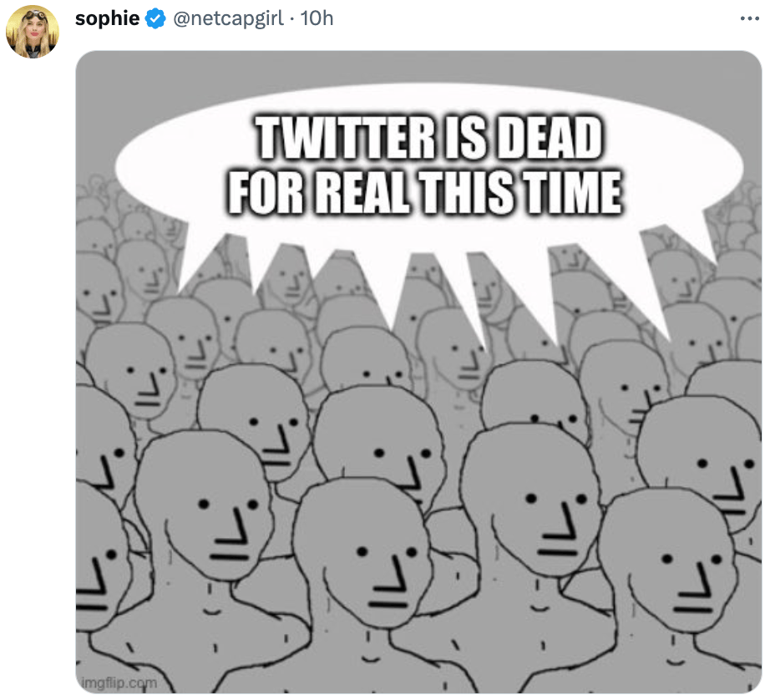Click the blue verified checkmark badge
The width and height of the screenshot is (765, 700).
tap(155, 19)
